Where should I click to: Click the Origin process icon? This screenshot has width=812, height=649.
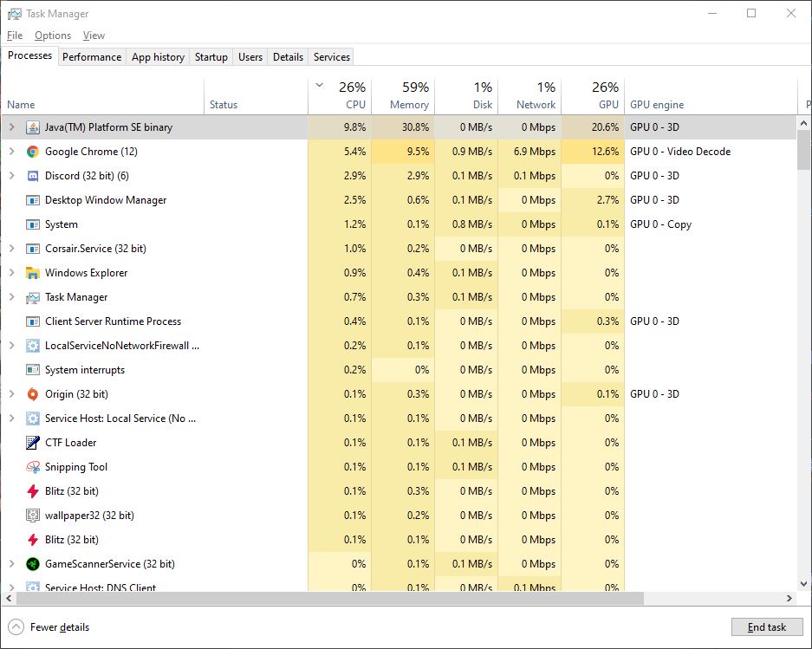click(33, 394)
